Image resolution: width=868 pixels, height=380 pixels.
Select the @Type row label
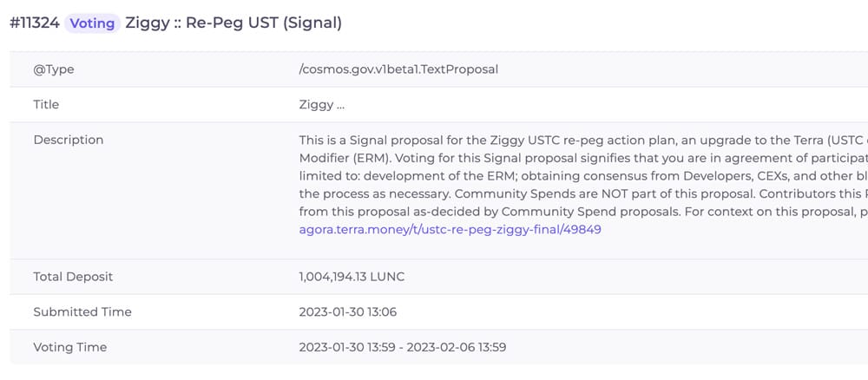coord(54,69)
